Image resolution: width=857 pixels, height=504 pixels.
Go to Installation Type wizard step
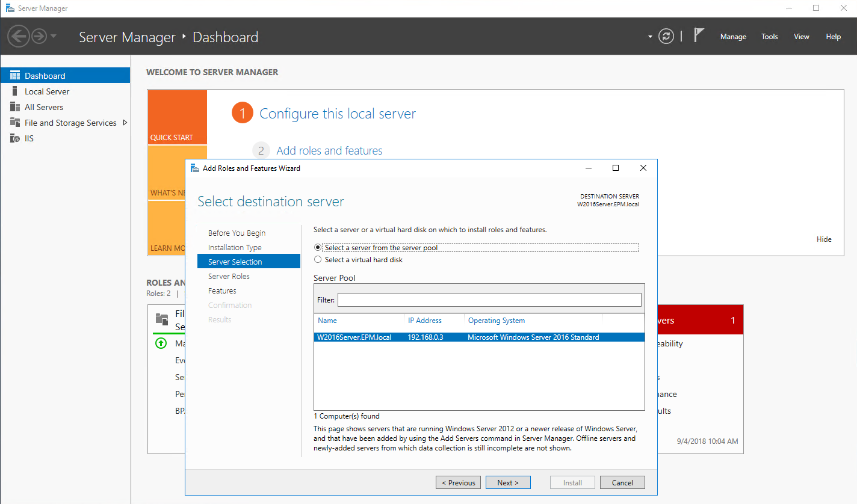(x=235, y=247)
